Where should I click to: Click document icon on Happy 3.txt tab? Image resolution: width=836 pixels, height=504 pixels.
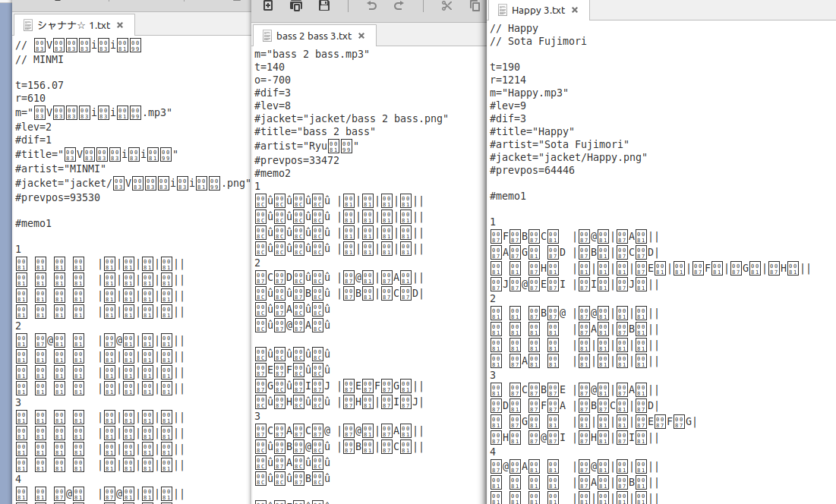pyautogui.click(x=502, y=11)
